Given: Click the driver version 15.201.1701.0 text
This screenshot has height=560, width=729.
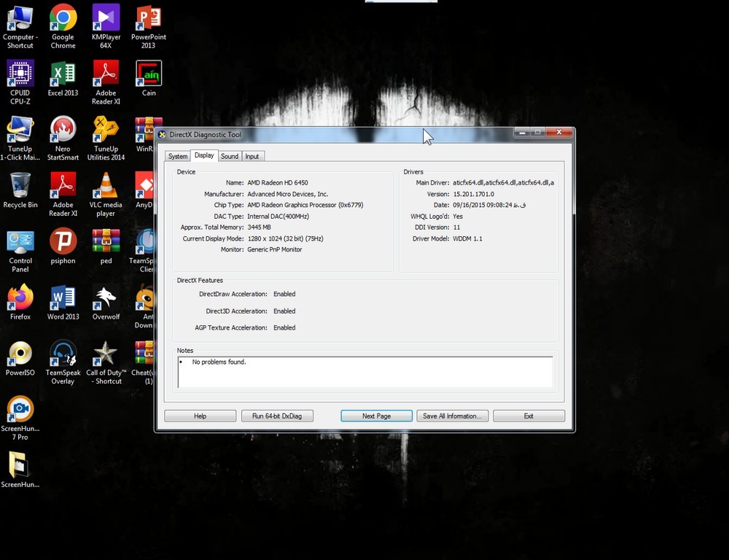Looking at the screenshot, I should 473,194.
